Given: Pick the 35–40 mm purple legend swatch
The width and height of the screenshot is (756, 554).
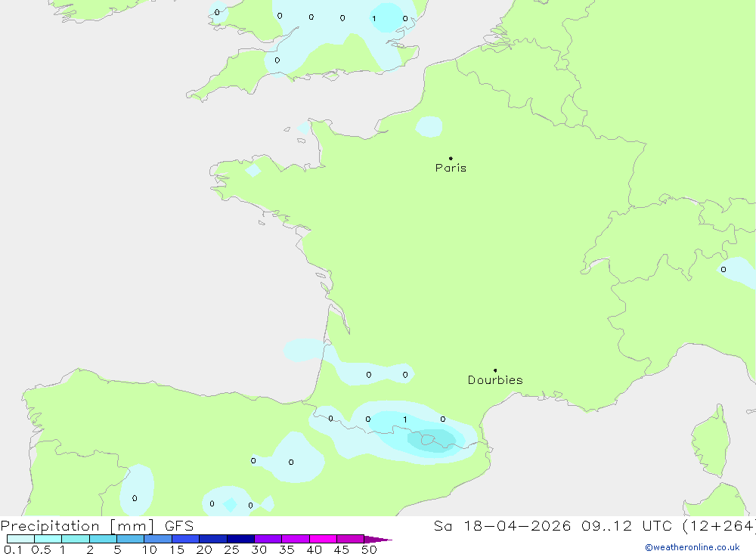Looking at the screenshot, I should pyautogui.click(x=296, y=539).
